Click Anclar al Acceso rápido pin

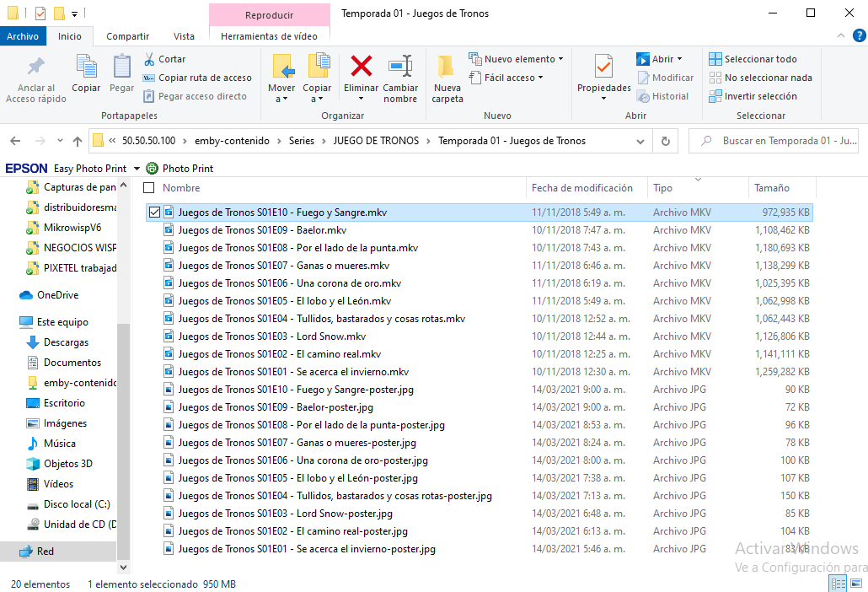(x=36, y=67)
